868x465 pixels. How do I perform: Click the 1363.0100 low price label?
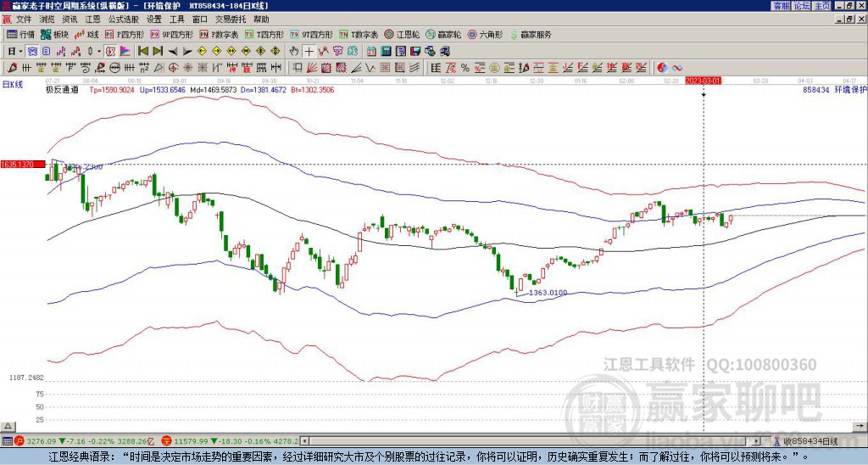pos(548,293)
